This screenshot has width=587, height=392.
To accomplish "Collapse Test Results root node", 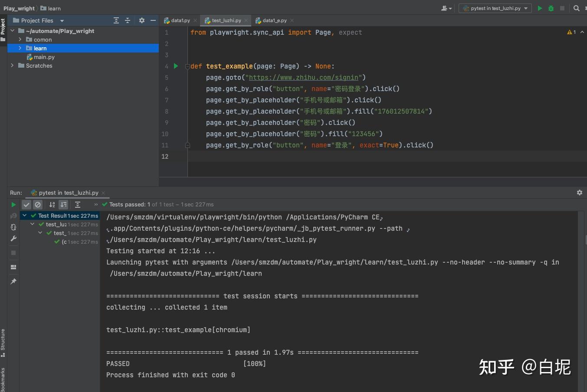I will point(25,216).
